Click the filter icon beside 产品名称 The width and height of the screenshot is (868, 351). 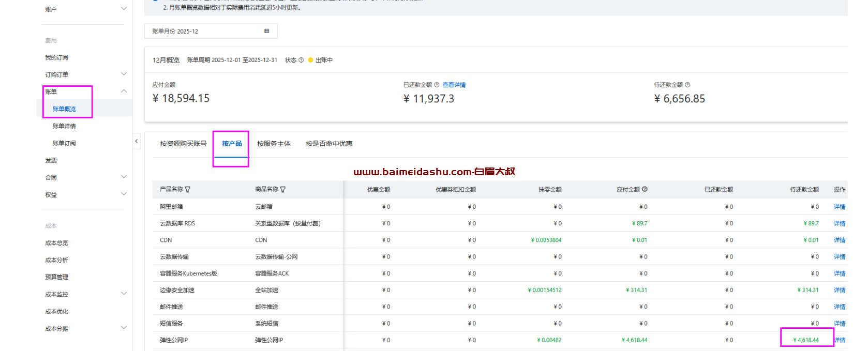point(188,190)
